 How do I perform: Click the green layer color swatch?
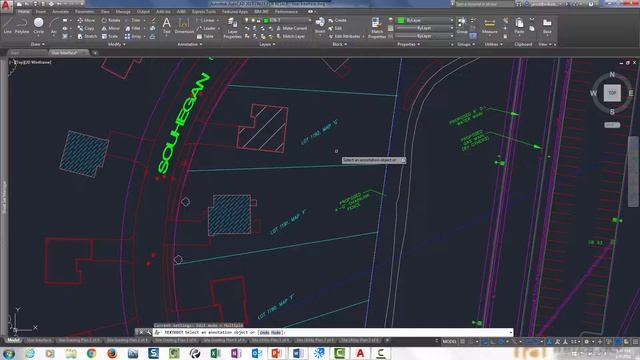coord(266,20)
